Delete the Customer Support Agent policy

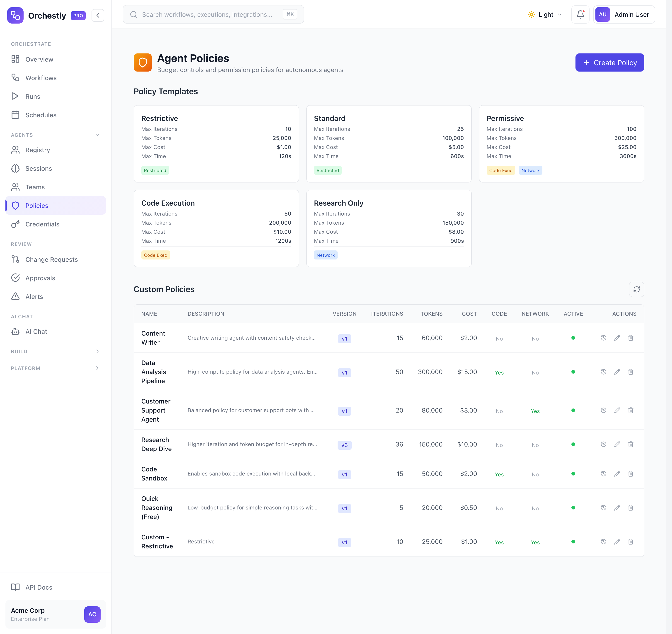pyautogui.click(x=631, y=410)
